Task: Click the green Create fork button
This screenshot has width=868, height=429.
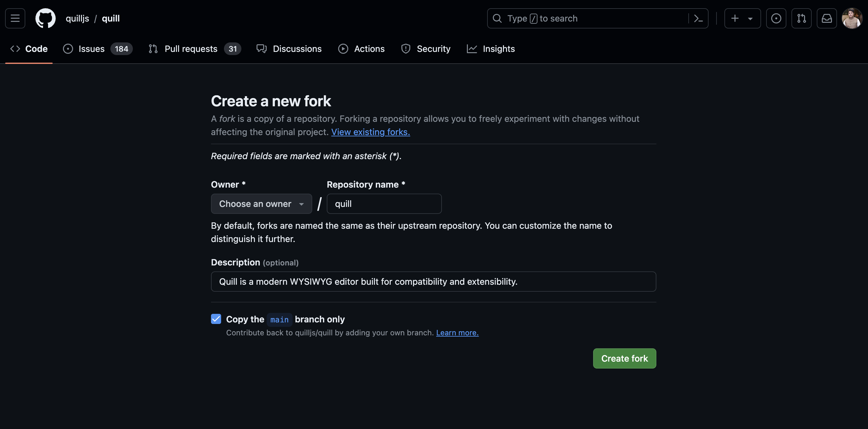Action: click(624, 358)
